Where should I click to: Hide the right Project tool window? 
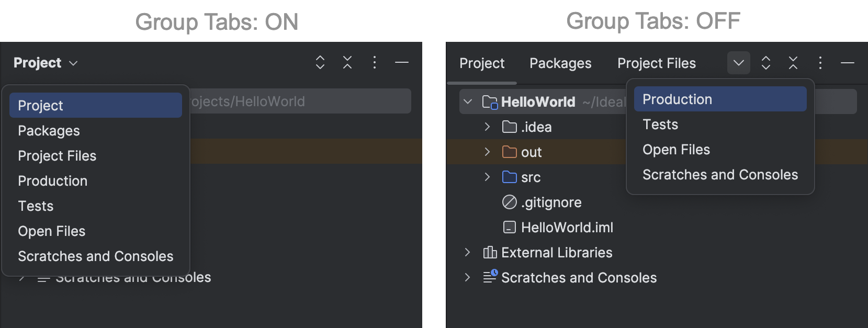[848, 63]
